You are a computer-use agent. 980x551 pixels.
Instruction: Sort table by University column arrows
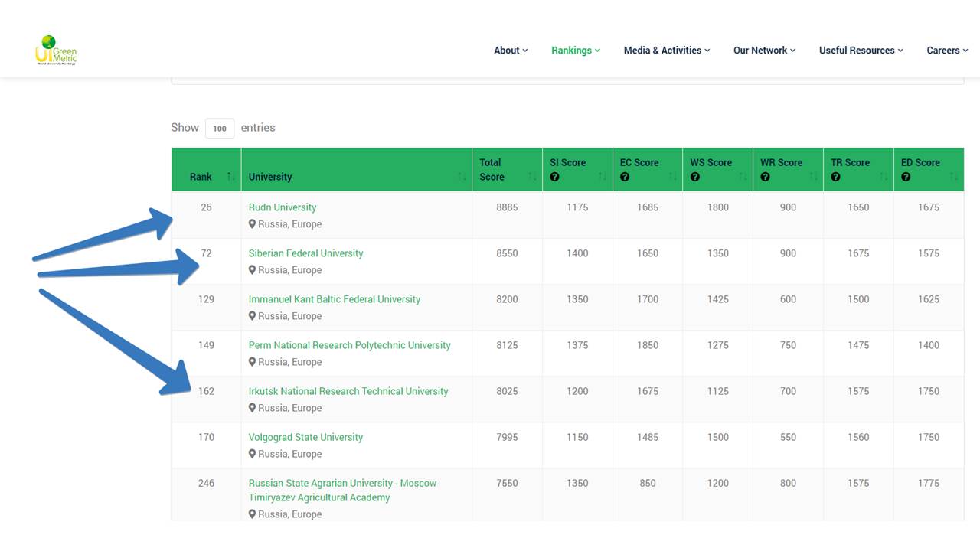[x=462, y=177]
